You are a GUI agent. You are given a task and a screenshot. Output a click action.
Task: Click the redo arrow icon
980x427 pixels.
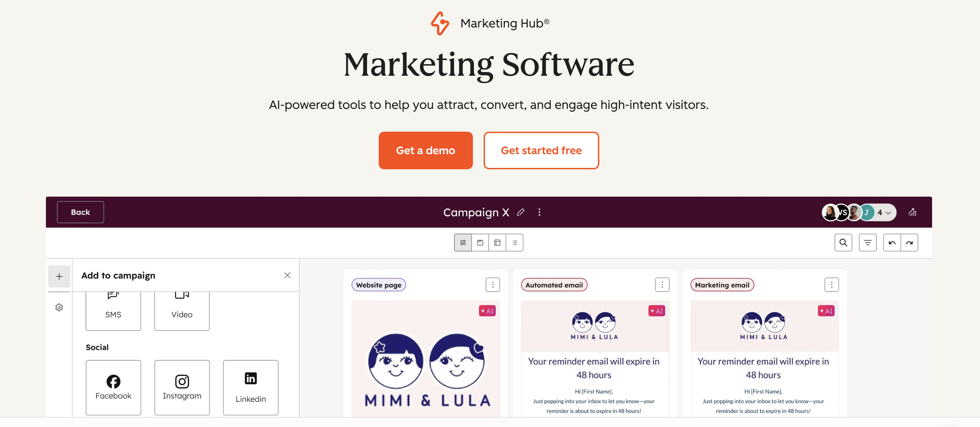(909, 243)
